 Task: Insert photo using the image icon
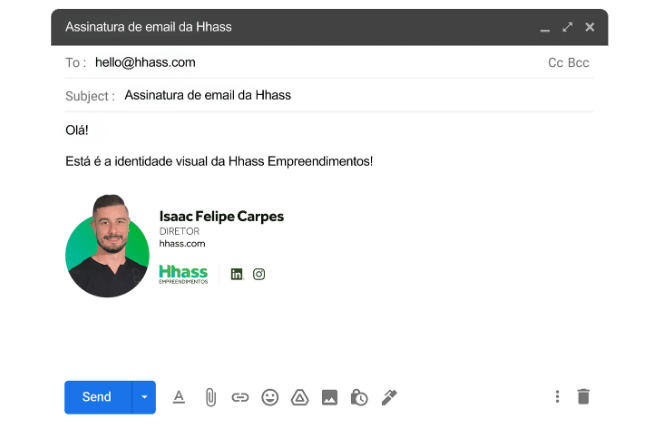pyautogui.click(x=330, y=397)
